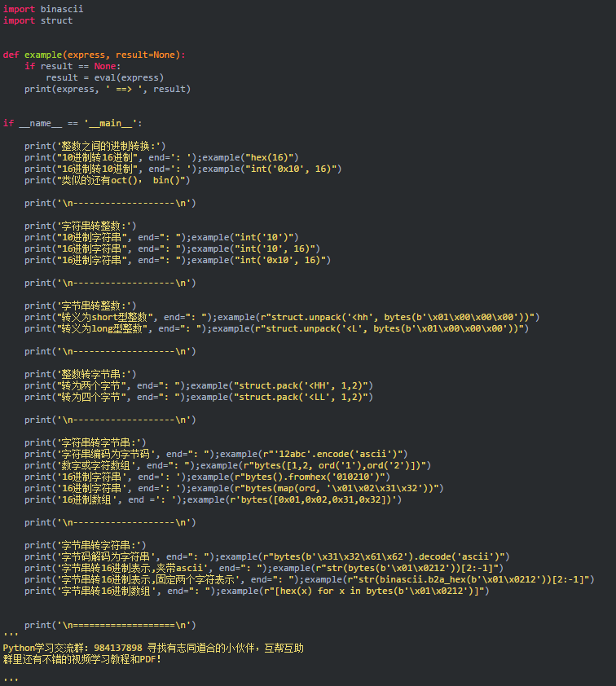
Task: Click the line 'Python学习交流群: 984137898'
Action: [x=153, y=648]
